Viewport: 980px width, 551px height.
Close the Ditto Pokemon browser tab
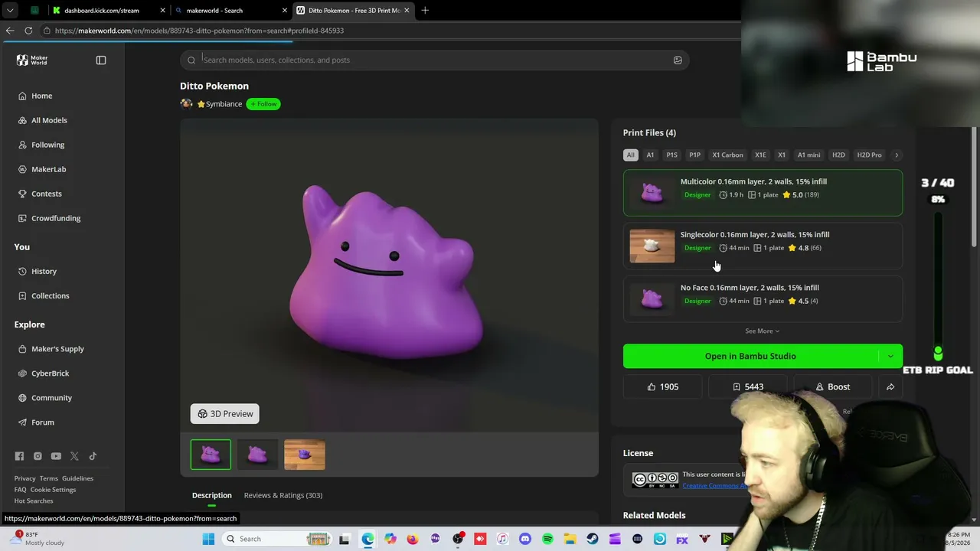click(x=407, y=11)
